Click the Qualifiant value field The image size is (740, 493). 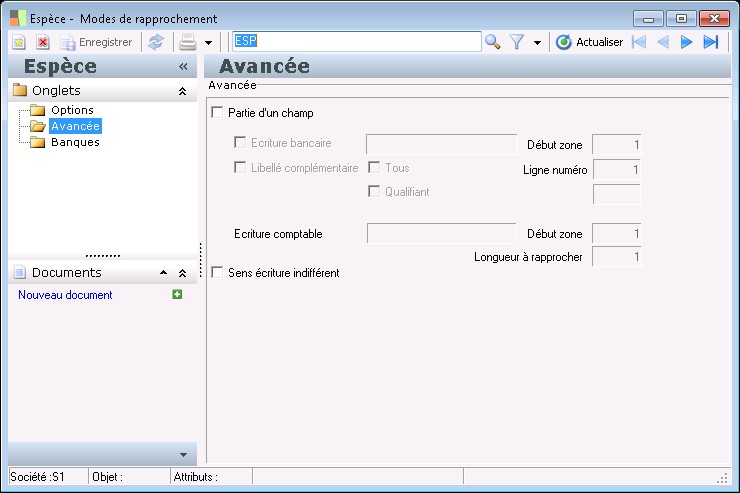coord(616,194)
